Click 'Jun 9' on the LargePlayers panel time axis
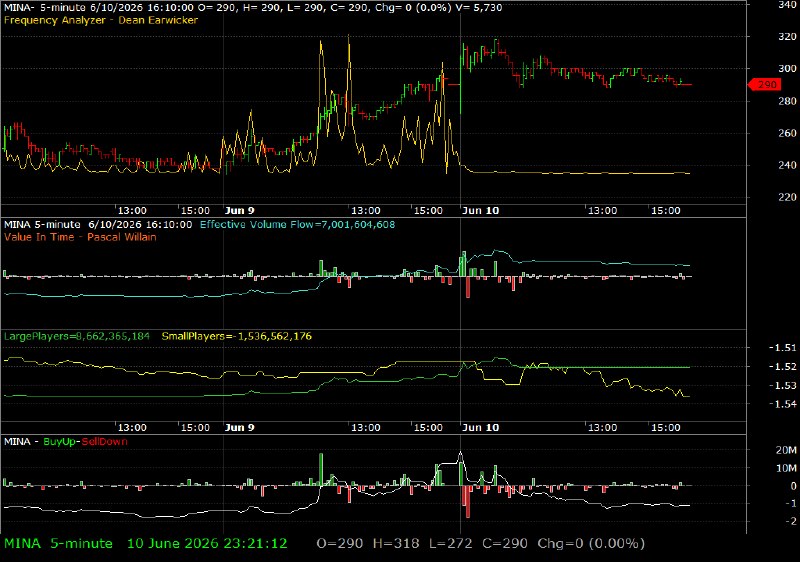The height and width of the screenshot is (562, 800). point(239,427)
